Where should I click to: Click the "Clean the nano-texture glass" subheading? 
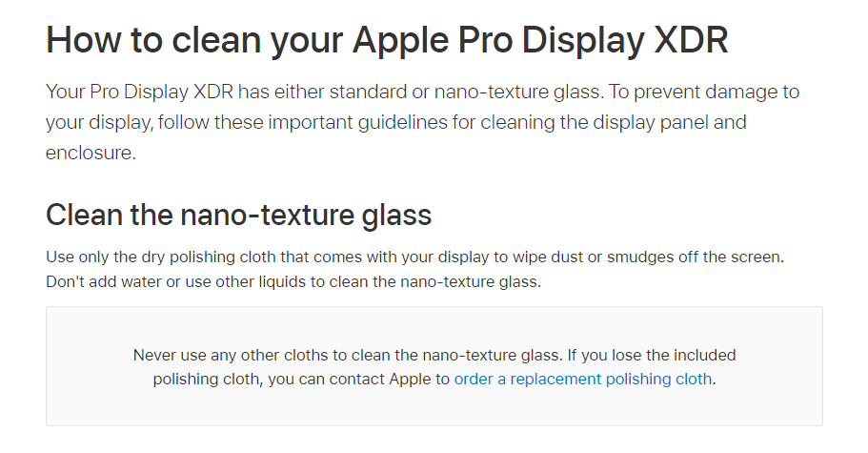(x=238, y=215)
